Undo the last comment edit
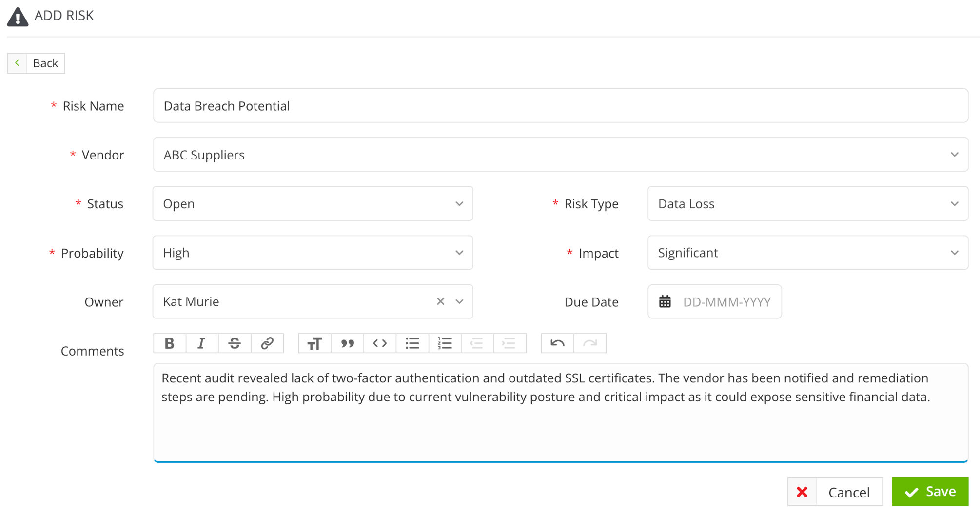 557,343
